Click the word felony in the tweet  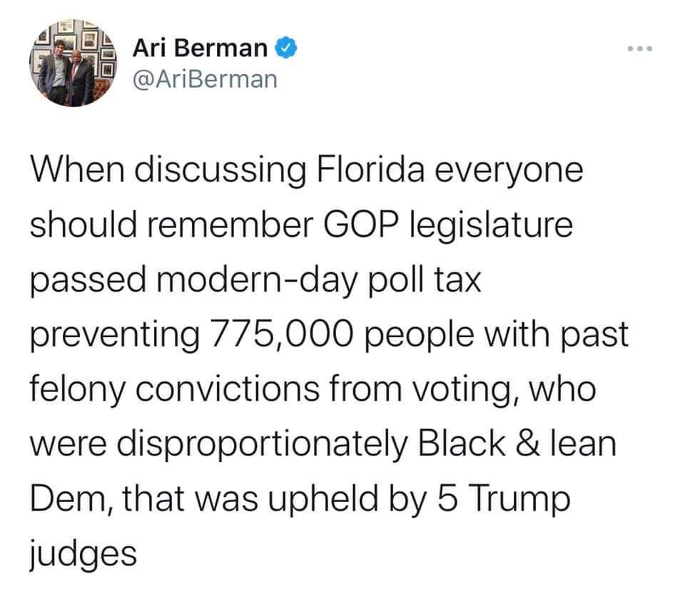click(77, 390)
